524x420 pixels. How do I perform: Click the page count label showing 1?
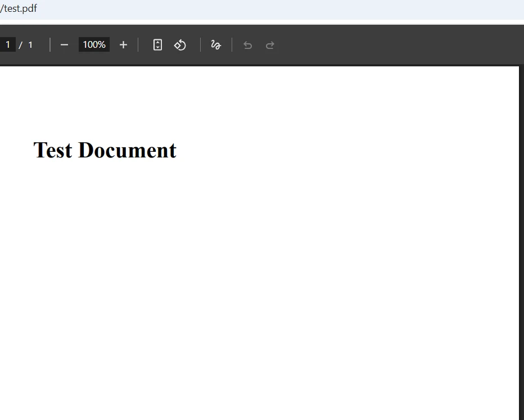[x=30, y=45]
